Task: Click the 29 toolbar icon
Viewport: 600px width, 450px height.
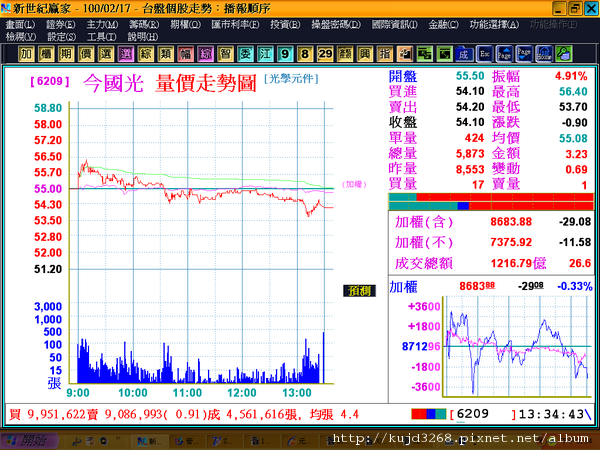Action: click(x=325, y=54)
